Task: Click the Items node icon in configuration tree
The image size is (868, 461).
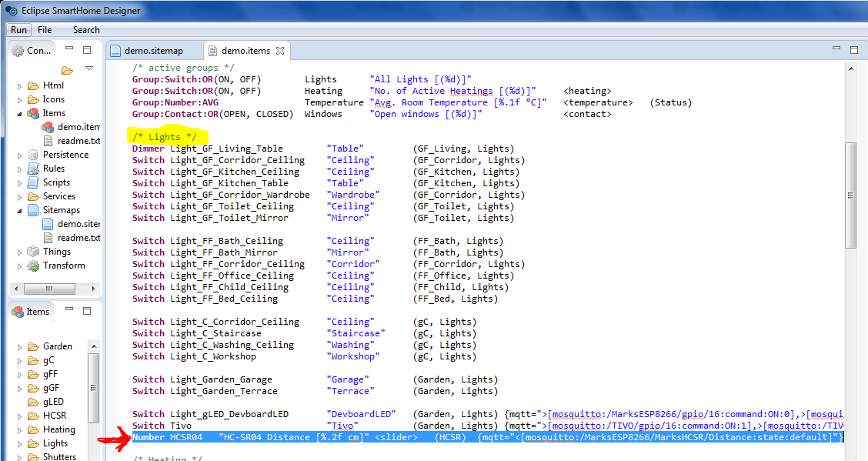Action: pos(33,113)
